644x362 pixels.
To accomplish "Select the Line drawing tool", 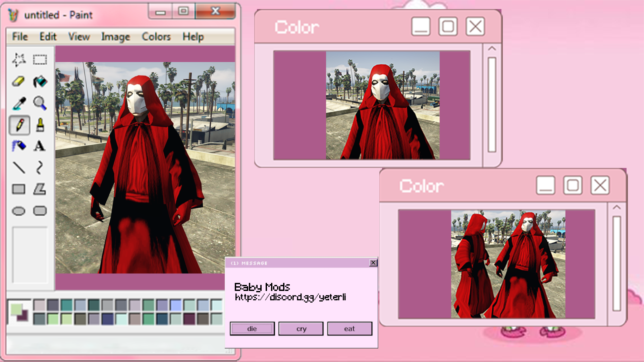I will 18,168.
